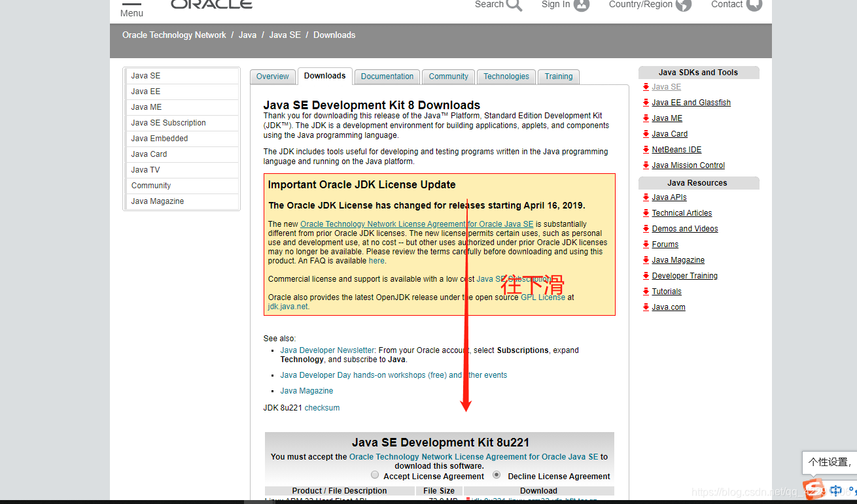Click Oracle Technology Network breadcrumb
857x504 pixels.
(x=174, y=35)
